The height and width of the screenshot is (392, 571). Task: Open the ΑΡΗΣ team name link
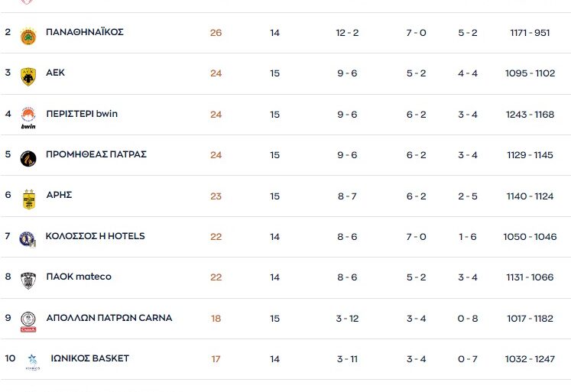pos(59,195)
